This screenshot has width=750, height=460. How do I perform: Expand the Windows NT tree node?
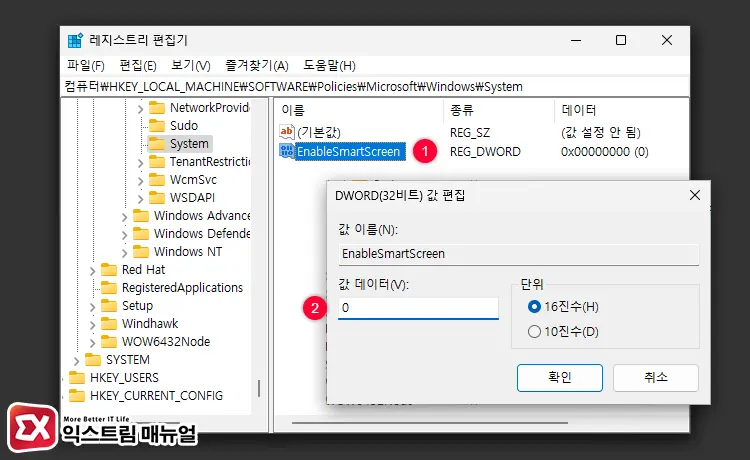tap(124, 253)
